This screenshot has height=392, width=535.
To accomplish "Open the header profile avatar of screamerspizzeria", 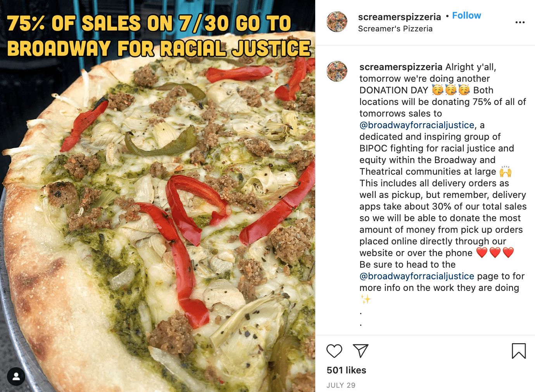I will click(x=337, y=22).
